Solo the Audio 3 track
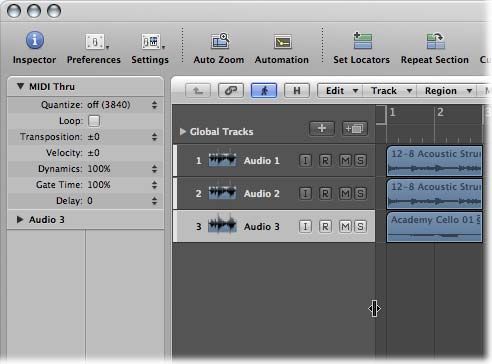 pos(360,226)
